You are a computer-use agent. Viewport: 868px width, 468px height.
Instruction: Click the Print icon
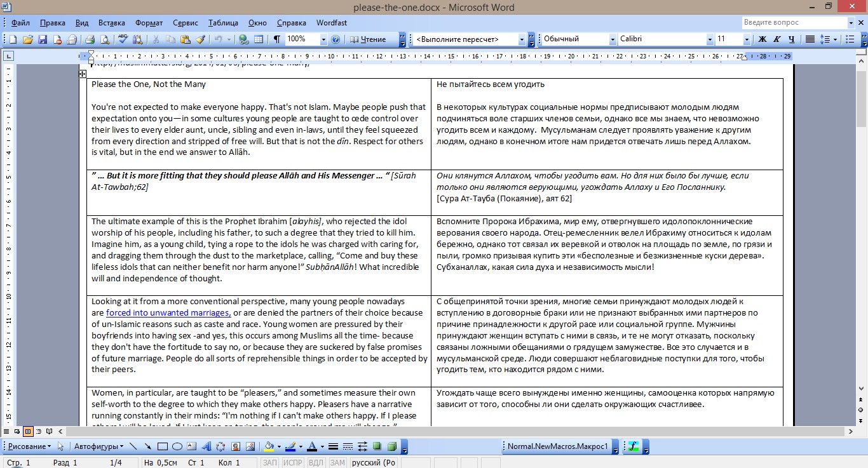point(90,39)
